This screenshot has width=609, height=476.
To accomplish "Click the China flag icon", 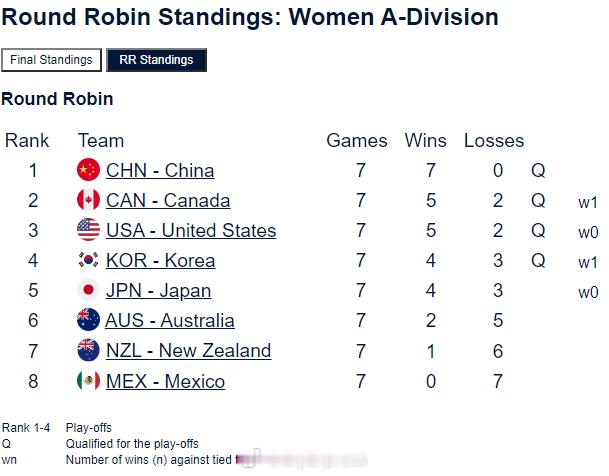I will pyautogui.click(x=89, y=170).
